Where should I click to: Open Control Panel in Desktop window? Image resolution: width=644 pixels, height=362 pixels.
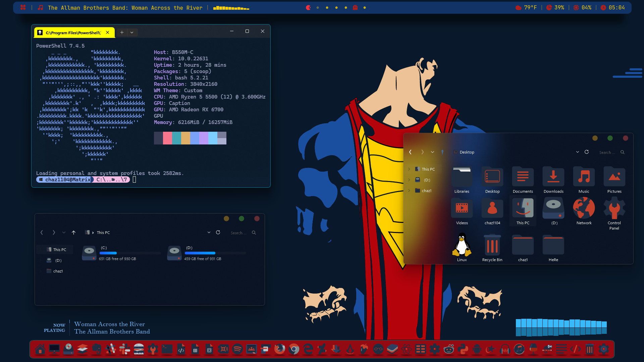[x=614, y=213]
